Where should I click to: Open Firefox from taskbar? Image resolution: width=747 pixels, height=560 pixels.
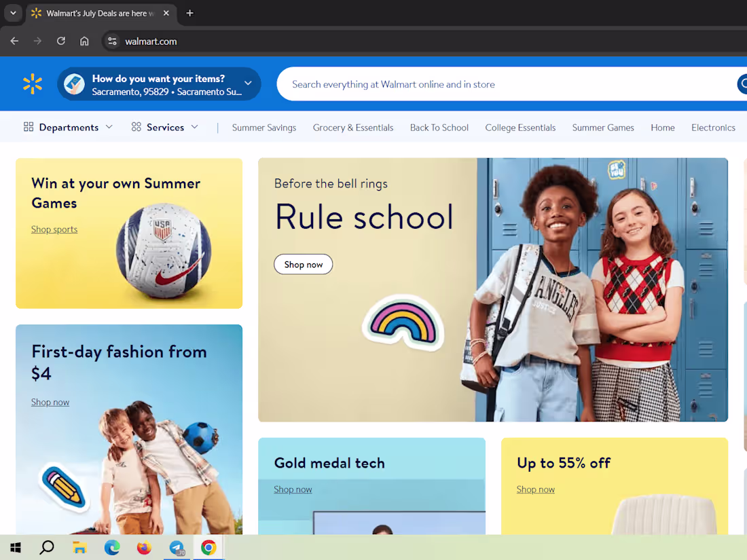144,548
